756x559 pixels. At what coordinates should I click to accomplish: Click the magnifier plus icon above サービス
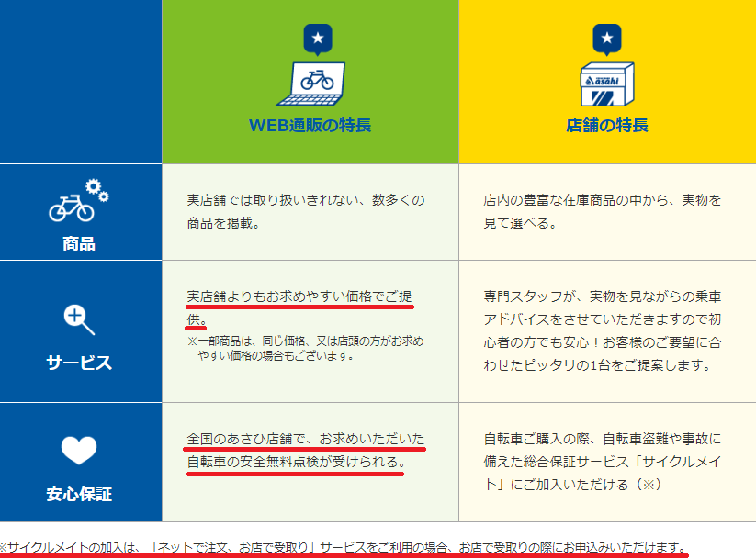79,320
